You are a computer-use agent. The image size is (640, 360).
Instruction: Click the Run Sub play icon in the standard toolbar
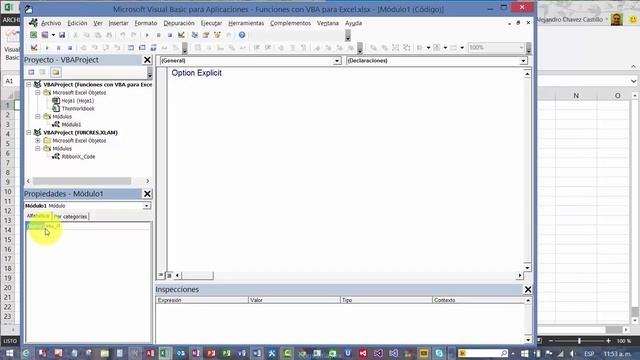coord(147,35)
